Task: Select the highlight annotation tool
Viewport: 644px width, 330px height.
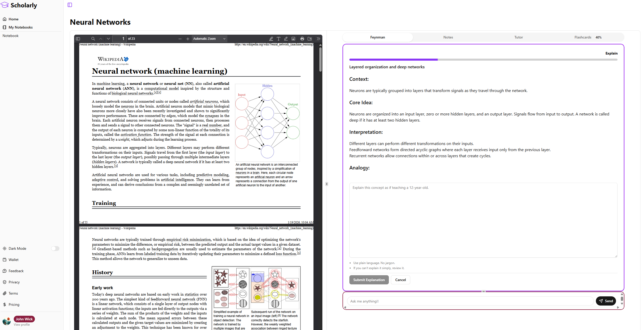Action: click(x=271, y=39)
